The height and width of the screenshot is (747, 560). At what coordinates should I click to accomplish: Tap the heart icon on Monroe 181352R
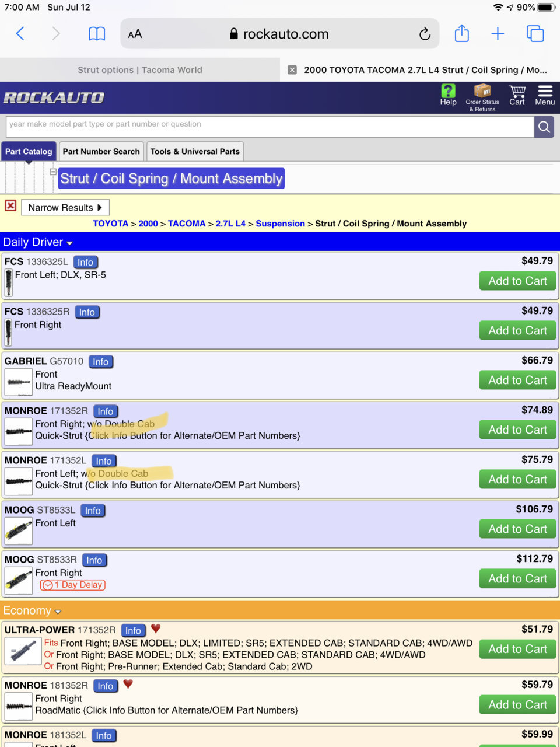click(x=128, y=684)
